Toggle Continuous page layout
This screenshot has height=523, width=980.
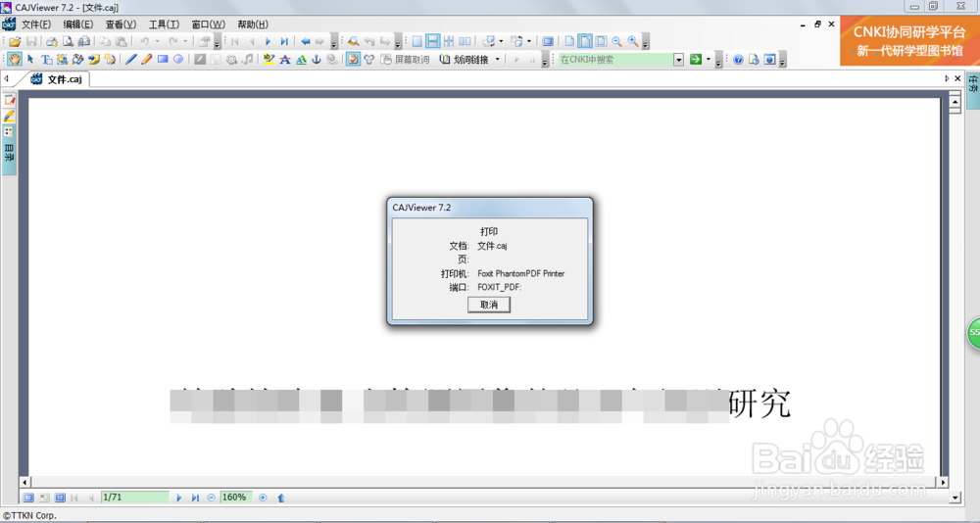coord(432,41)
